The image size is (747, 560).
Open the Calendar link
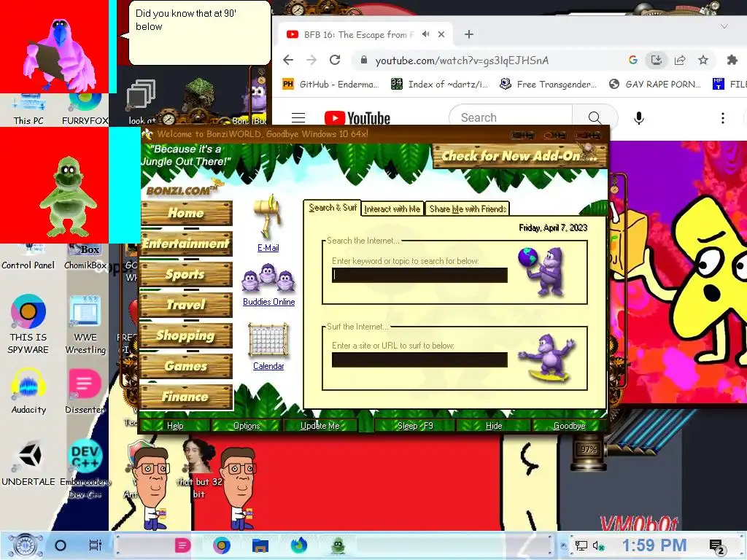tap(268, 366)
